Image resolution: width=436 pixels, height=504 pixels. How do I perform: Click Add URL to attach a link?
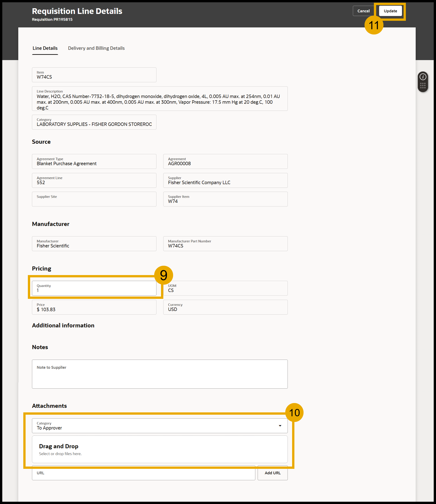click(272, 473)
